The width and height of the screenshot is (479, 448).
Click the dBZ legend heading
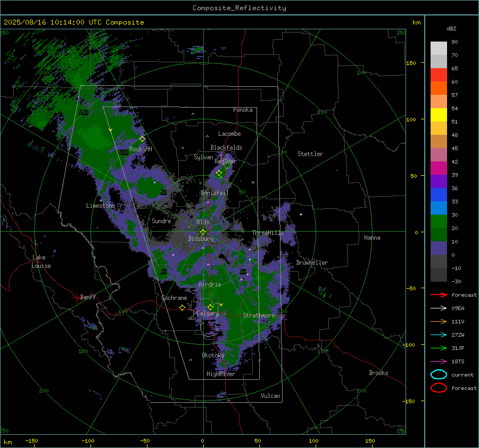pyautogui.click(x=451, y=28)
